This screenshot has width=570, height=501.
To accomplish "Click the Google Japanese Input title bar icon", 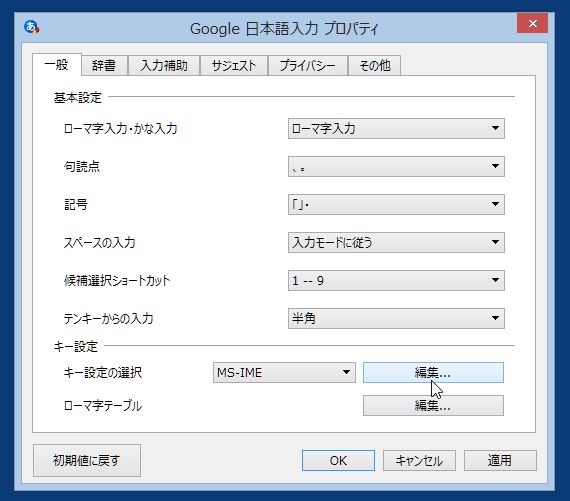I will 32,27.
